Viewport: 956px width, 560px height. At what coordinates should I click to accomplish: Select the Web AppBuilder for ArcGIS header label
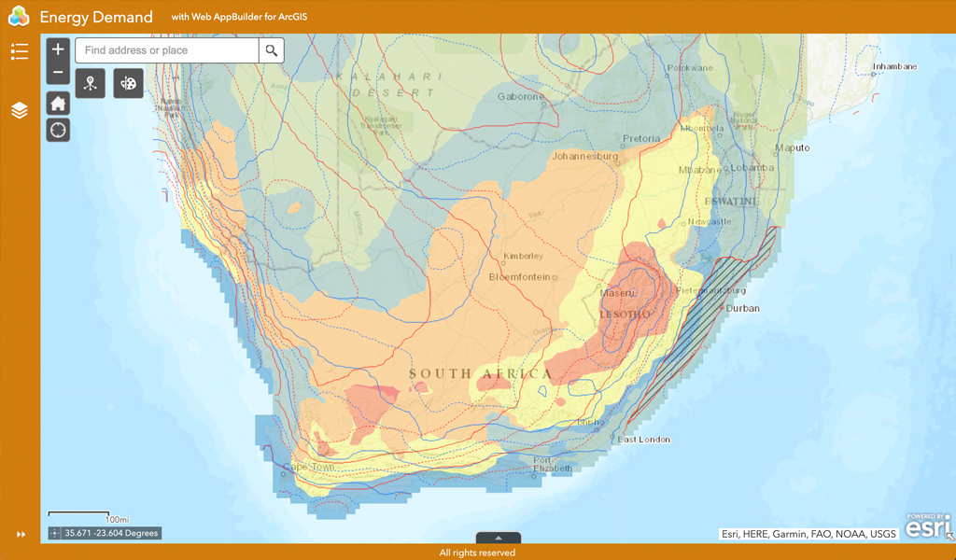click(x=238, y=16)
